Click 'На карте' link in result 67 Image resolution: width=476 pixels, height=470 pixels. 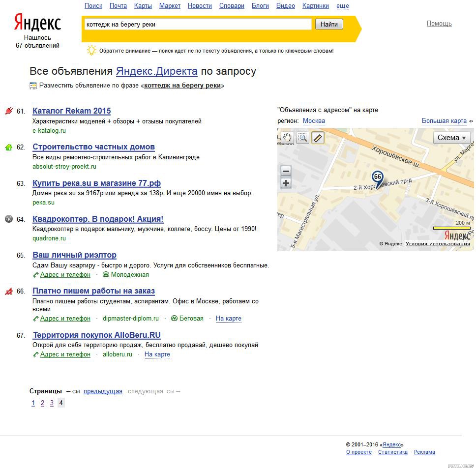pyautogui.click(x=157, y=354)
